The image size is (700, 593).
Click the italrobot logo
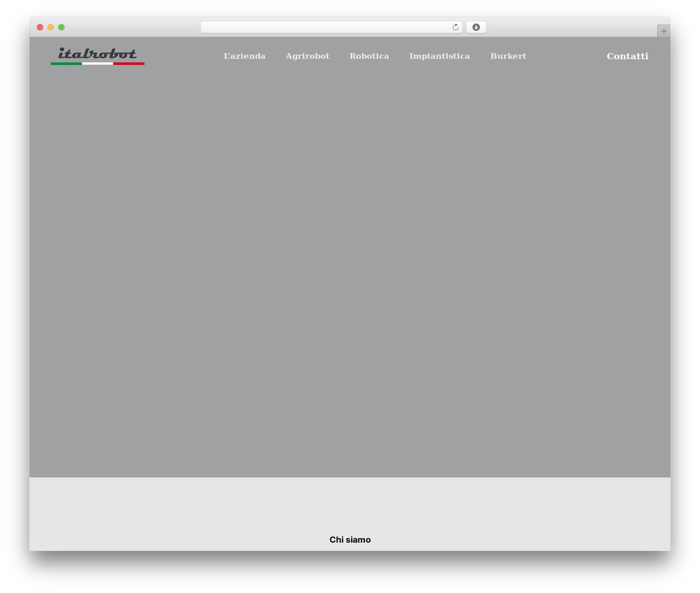point(97,56)
